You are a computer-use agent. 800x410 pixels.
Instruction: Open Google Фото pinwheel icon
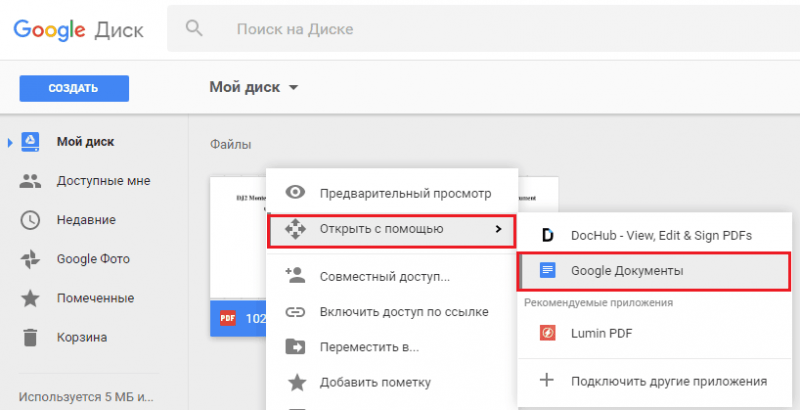(30, 259)
